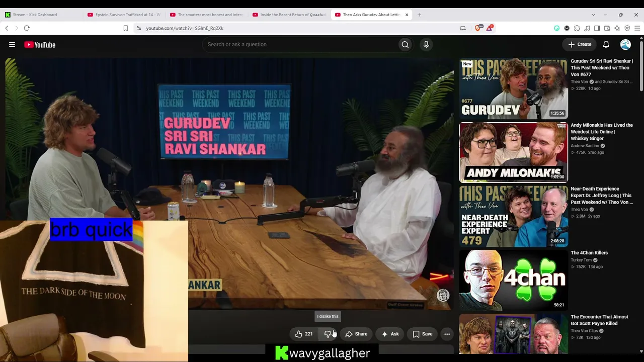Image resolution: width=644 pixels, height=362 pixels.
Task: Go back in browser
Action: click(7, 28)
